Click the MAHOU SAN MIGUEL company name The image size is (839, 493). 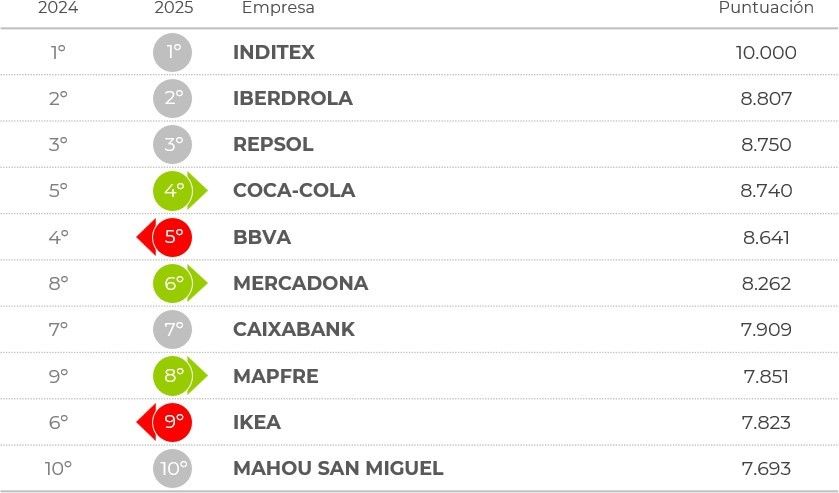(338, 468)
